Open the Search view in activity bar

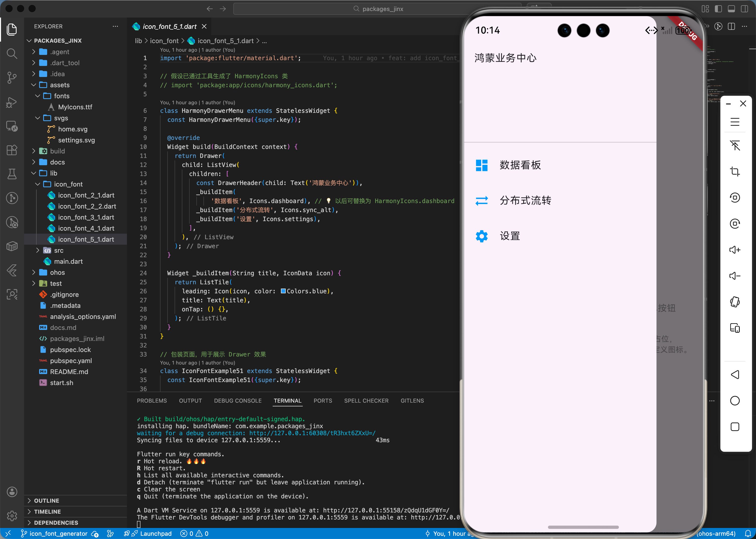click(x=12, y=53)
